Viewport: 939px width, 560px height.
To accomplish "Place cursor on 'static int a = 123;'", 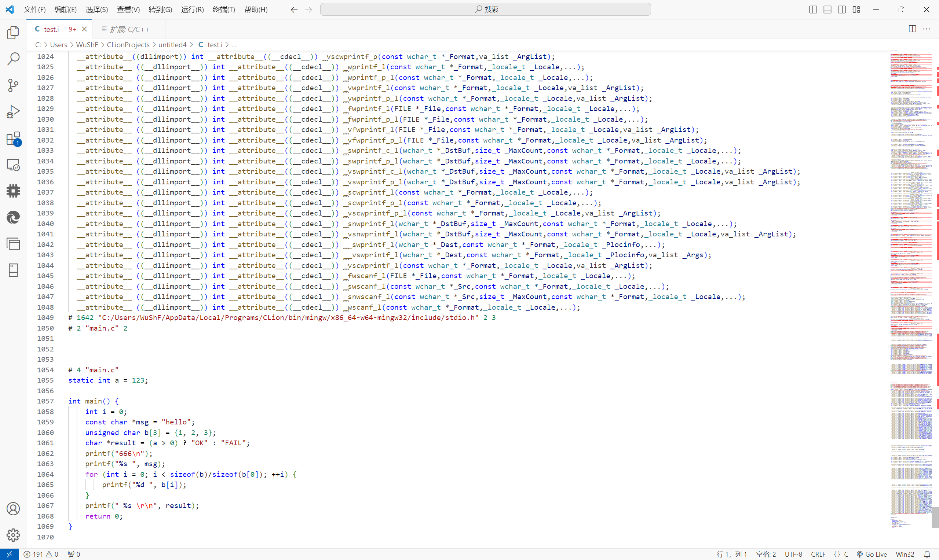I will tap(108, 380).
